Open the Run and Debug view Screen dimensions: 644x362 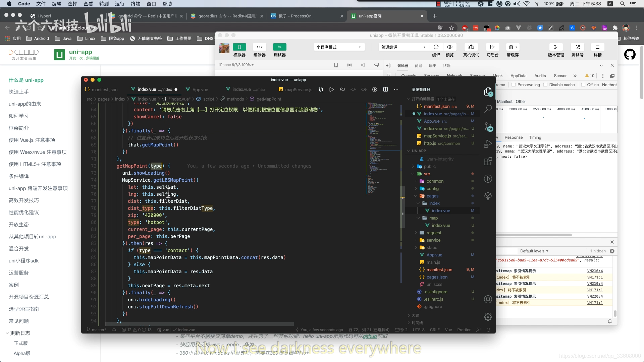pyautogui.click(x=488, y=144)
